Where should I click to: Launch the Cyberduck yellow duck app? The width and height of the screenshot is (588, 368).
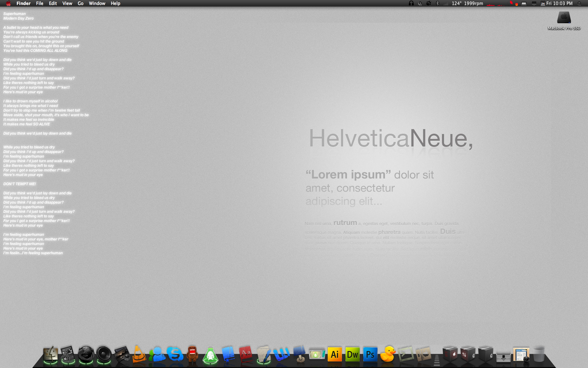(388, 355)
